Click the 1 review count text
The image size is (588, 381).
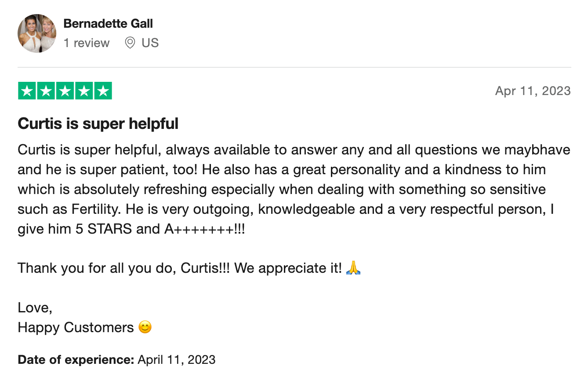tap(87, 43)
